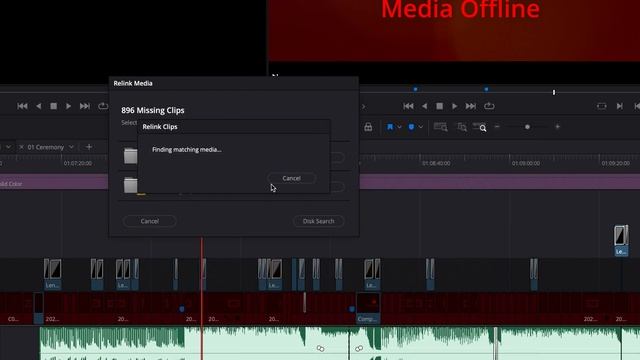The width and height of the screenshot is (640, 360).
Task: Click the timeline zoom out minus button
Action: pos(497,127)
